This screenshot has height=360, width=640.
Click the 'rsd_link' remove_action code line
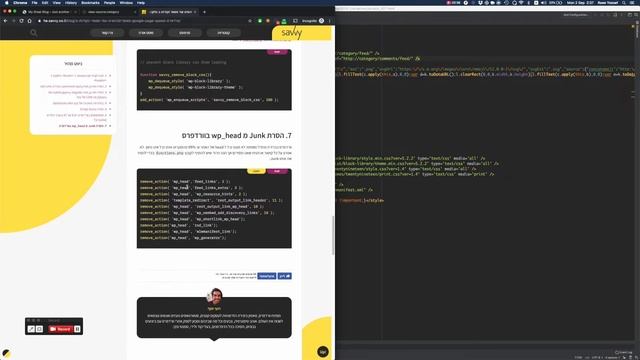pyautogui.click(x=178, y=225)
